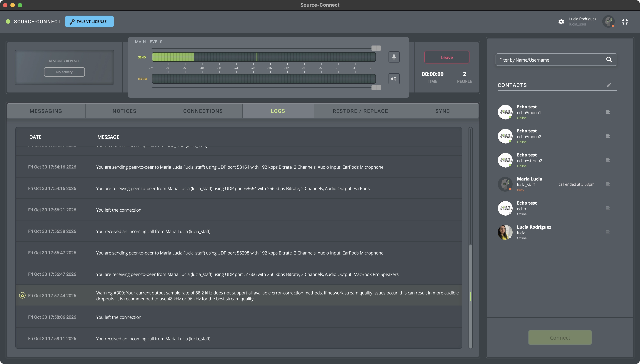This screenshot has width=640, height=364.
Task: Select echo*mono2 contact avatar
Action: [x=505, y=136]
